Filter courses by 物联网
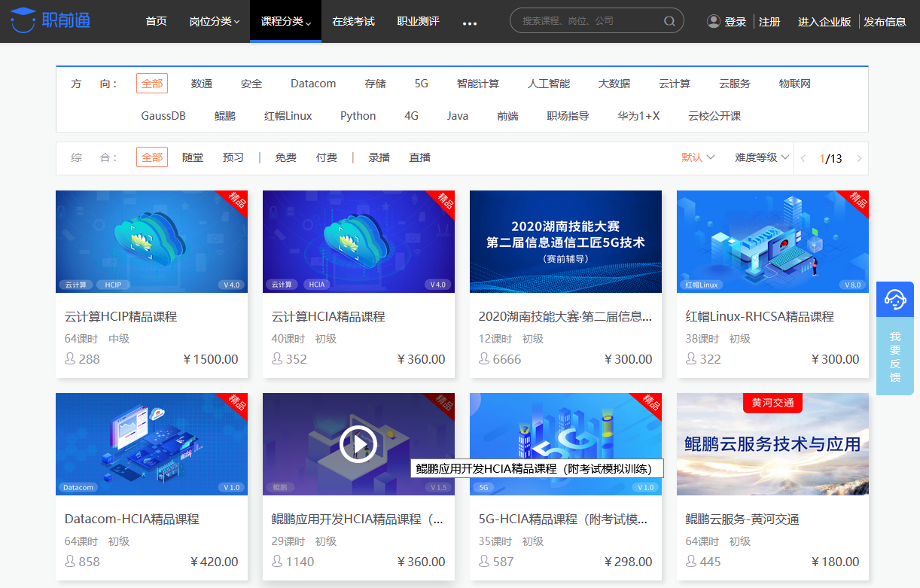The image size is (920, 588). tap(795, 84)
